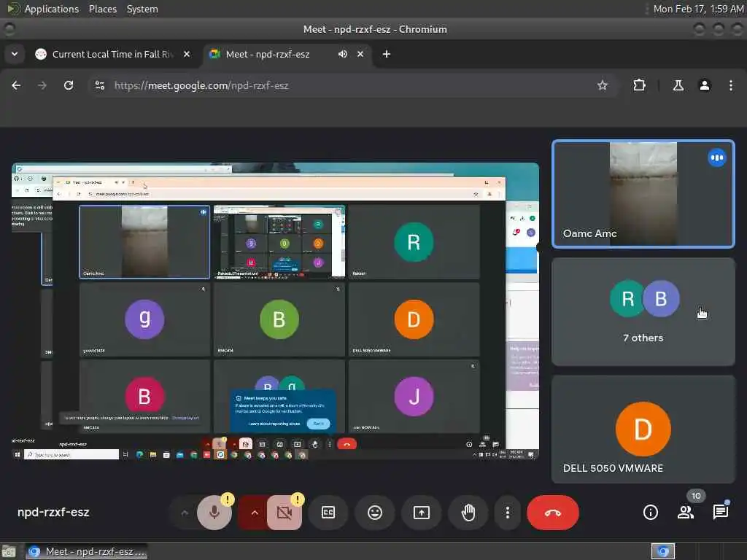Switch to Meet - npd-rzxf-esz tab
The width and height of the screenshot is (747, 560).
[x=287, y=54]
